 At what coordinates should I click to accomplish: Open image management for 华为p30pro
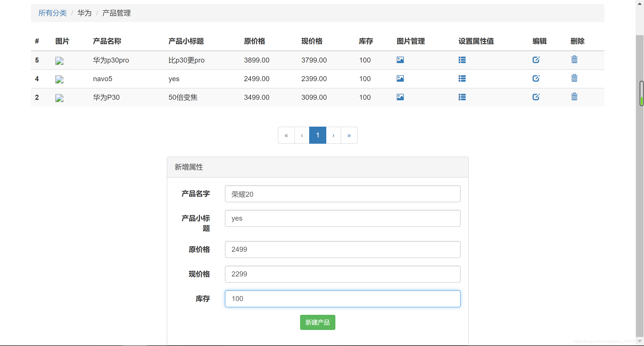tap(400, 60)
